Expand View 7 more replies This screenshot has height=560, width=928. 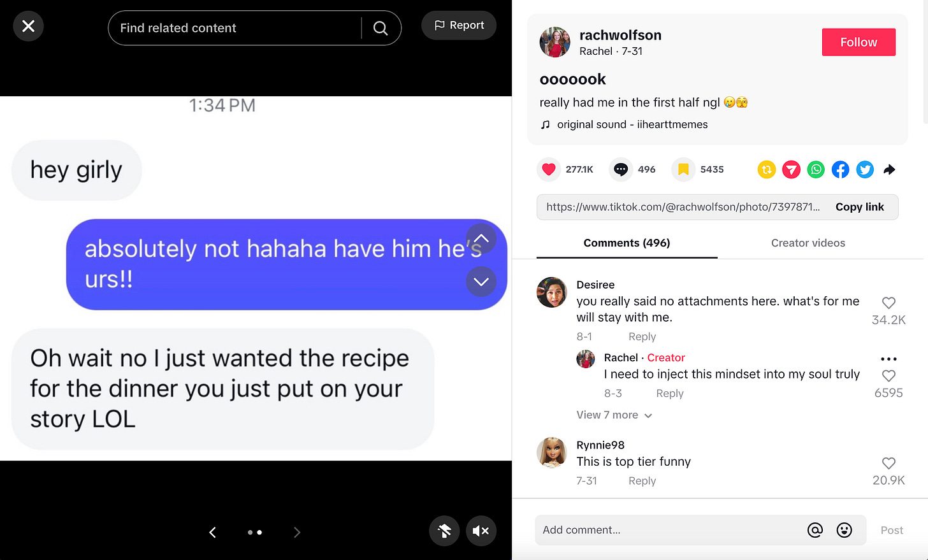coord(614,415)
